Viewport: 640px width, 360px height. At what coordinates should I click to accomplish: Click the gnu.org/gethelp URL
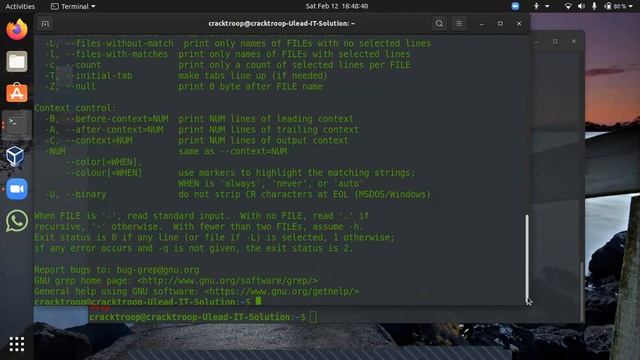tap(281, 291)
